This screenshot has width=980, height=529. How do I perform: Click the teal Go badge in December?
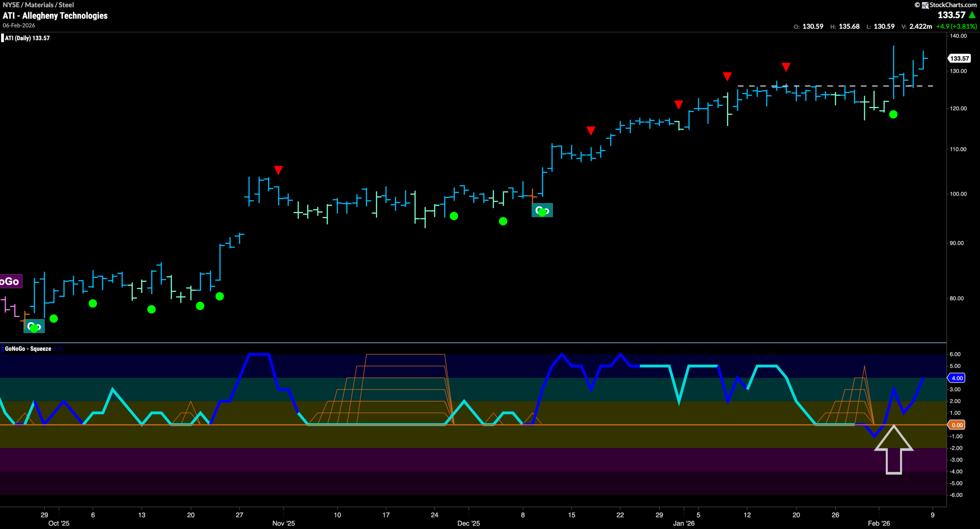click(542, 210)
